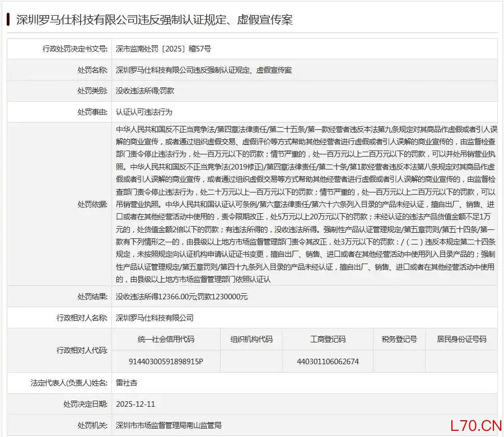The width and height of the screenshot is (504, 437).
Task: Select registration number 440301106062674
Action: click(x=328, y=361)
